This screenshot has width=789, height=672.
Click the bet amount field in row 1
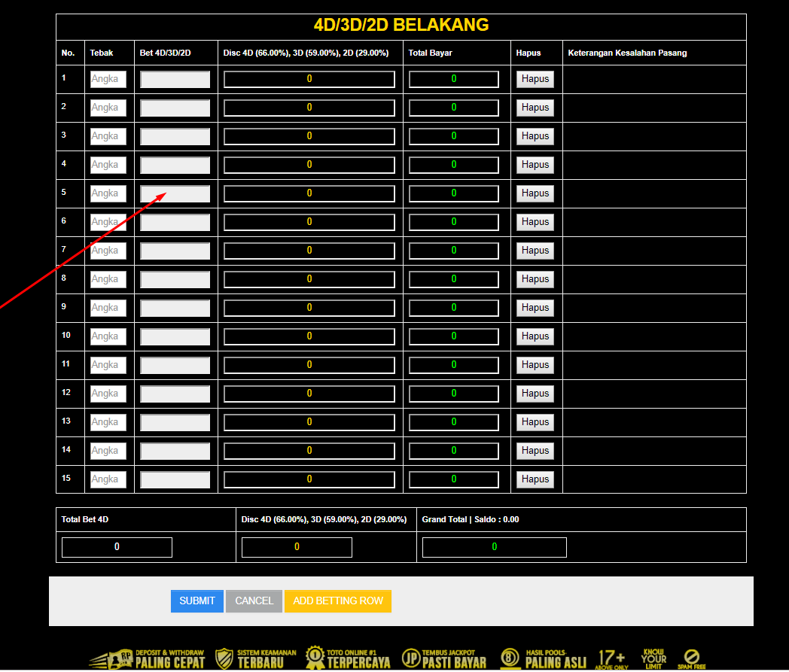click(x=175, y=80)
